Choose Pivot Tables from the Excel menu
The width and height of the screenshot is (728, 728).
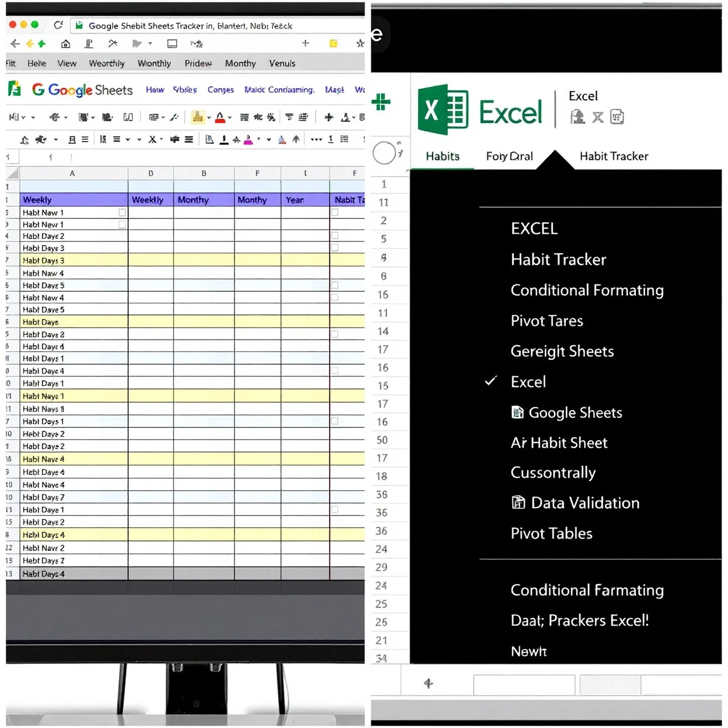[x=551, y=533]
